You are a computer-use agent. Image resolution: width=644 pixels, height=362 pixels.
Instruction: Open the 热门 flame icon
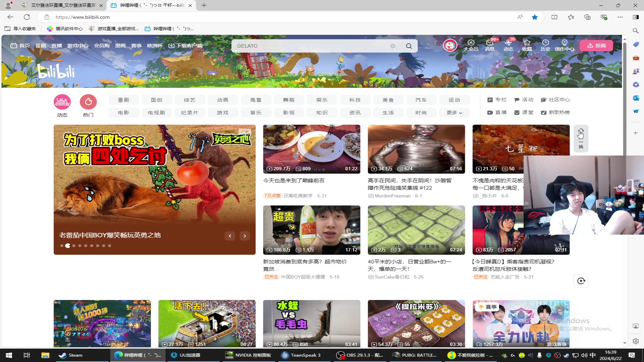click(x=88, y=102)
